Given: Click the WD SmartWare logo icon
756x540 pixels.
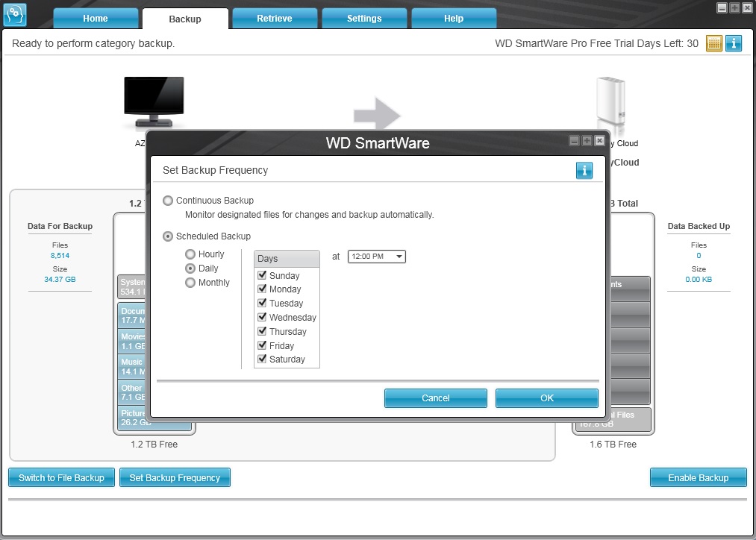Looking at the screenshot, I should tap(14, 14).
